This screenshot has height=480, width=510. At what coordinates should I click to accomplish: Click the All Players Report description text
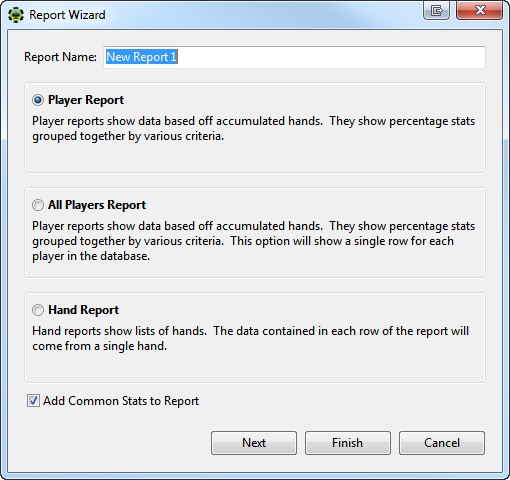(253, 241)
